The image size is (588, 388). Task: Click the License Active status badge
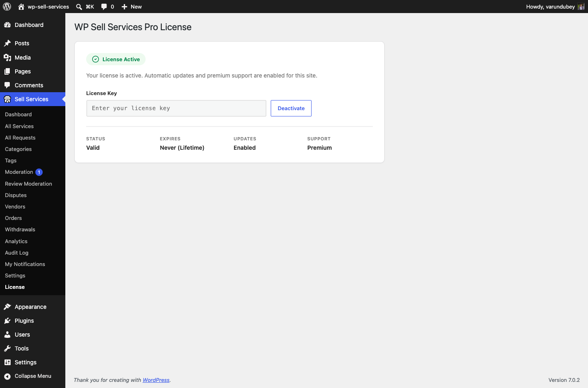pyautogui.click(x=116, y=59)
